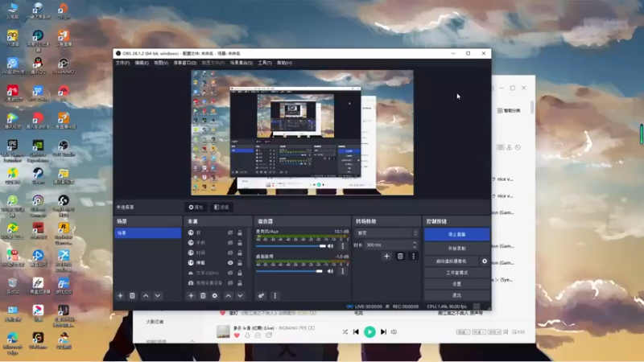Add a new source with the plus icon
Viewport: 644px width, 362px height.
tap(191, 295)
